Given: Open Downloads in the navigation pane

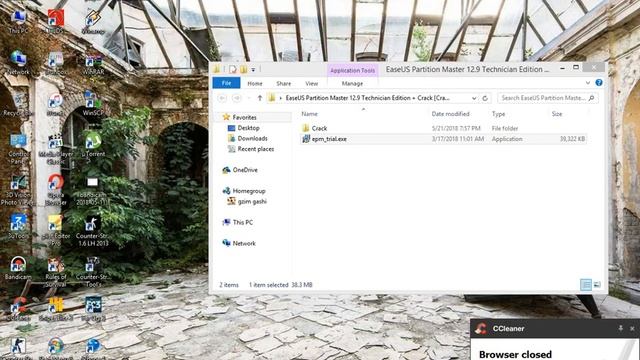Looking at the screenshot, I should pos(252,138).
